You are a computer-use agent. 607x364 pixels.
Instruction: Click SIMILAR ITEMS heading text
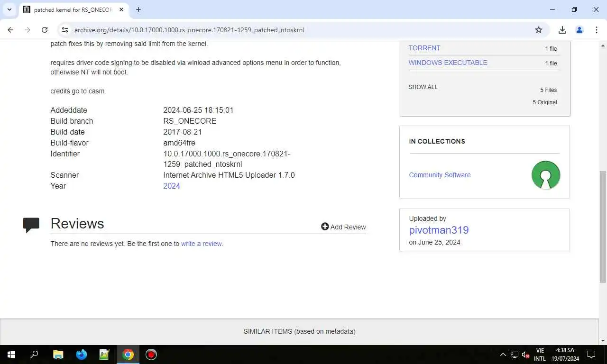299,331
